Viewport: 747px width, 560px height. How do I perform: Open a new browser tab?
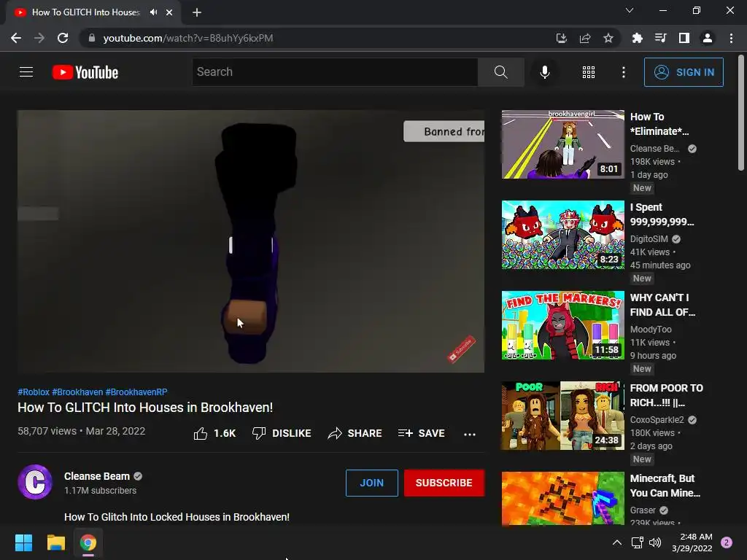coord(197,12)
